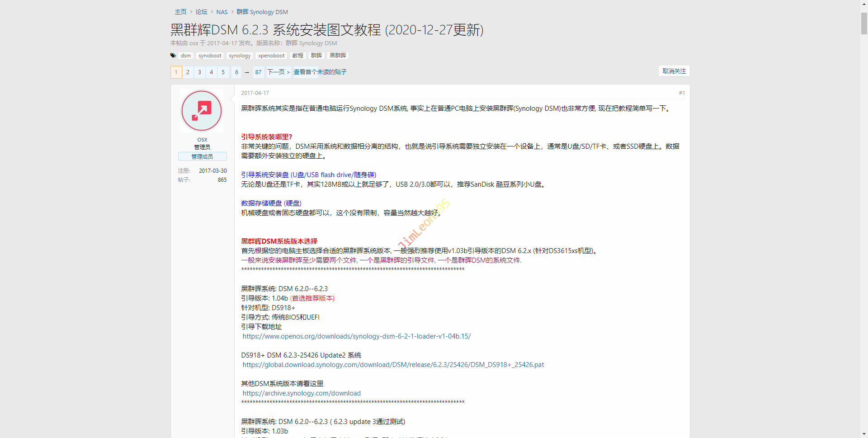
Task: Click the 黑群晖 tag
Action: click(338, 56)
